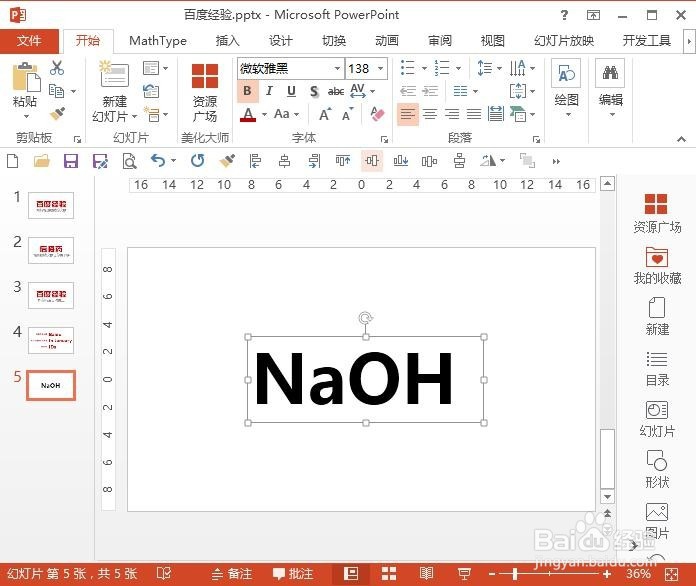Expand the Font dialog launcher
Screen dimensions: 696x586
pos(384,139)
